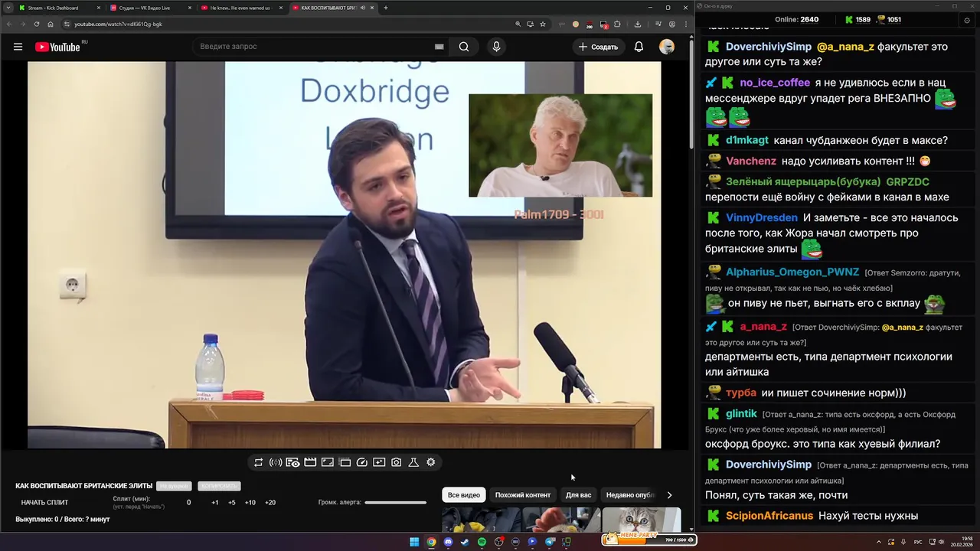Screen dimensions: 980x551
Task: Click the gray button beside the video title
Action: point(174,486)
